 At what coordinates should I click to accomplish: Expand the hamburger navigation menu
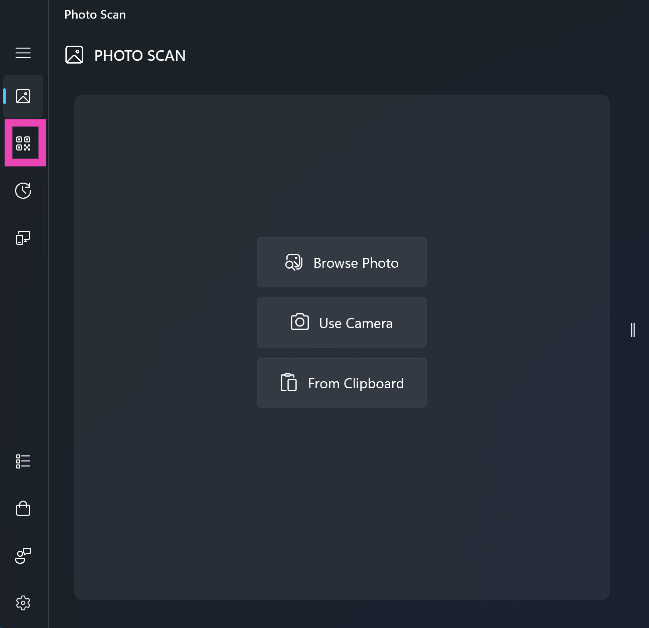click(x=23, y=53)
